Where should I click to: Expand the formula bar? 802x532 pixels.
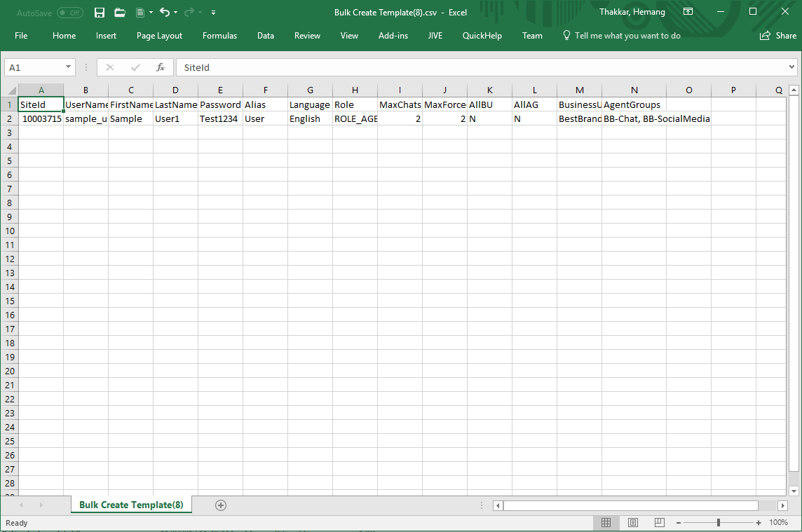791,67
